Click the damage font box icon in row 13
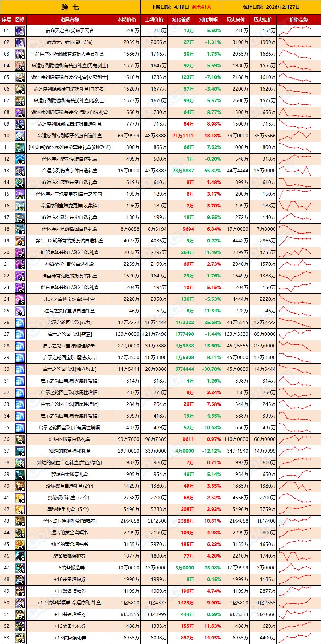Image resolution: width=321 pixels, height=644 pixels. pyautogui.click(x=20, y=171)
